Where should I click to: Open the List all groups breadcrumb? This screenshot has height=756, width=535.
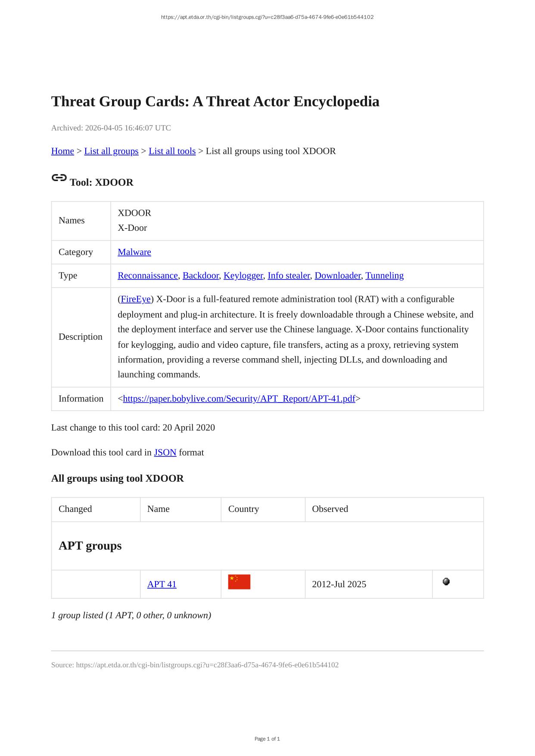[111, 151]
